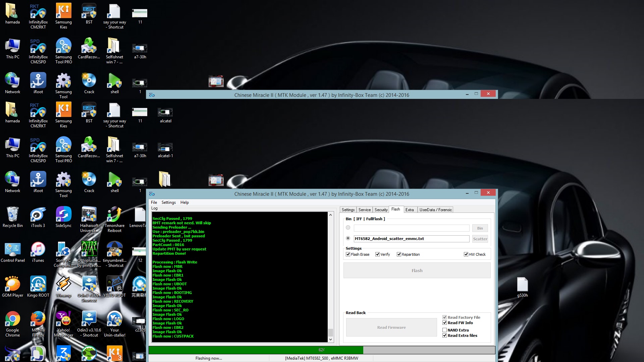Click the Your Unin-staller! icon

(x=115, y=324)
